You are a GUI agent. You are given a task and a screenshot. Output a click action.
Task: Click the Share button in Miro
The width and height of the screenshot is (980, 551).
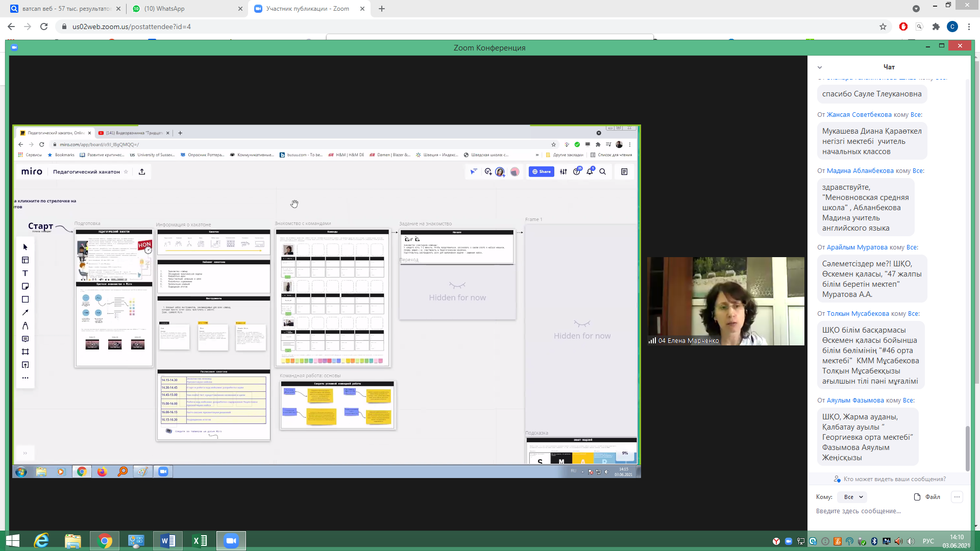click(541, 172)
